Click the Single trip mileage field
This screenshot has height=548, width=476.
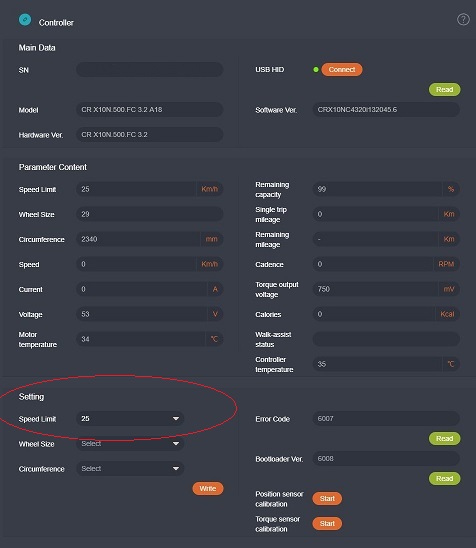[x=386, y=214]
